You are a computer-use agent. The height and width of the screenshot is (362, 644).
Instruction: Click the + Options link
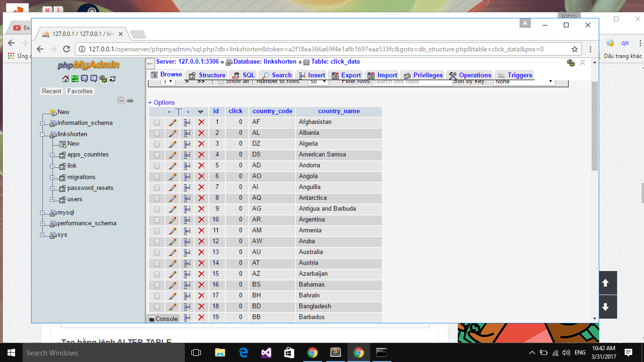tap(161, 102)
